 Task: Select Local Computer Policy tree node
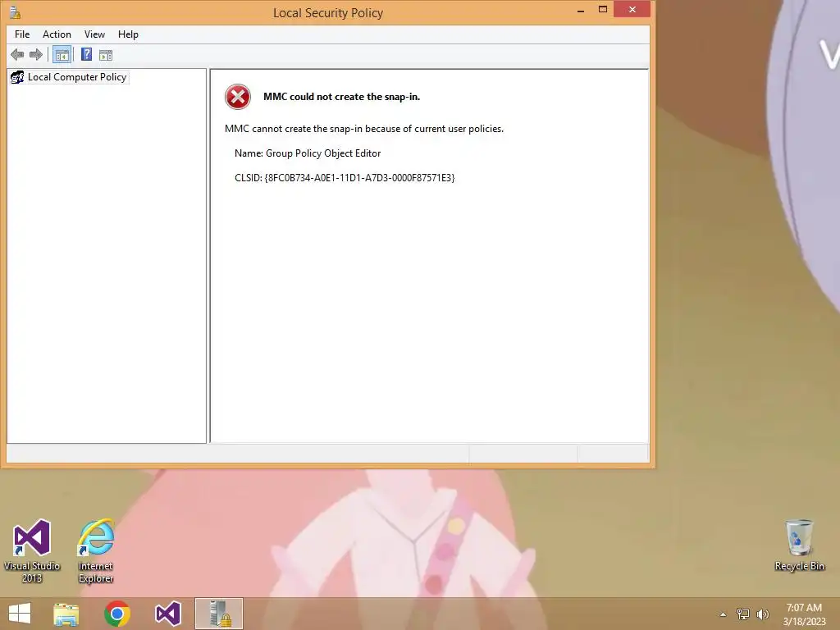69,77
